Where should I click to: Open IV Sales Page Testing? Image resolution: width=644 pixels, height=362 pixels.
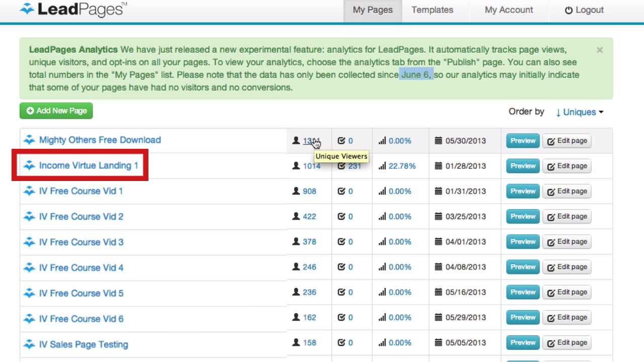point(84,344)
